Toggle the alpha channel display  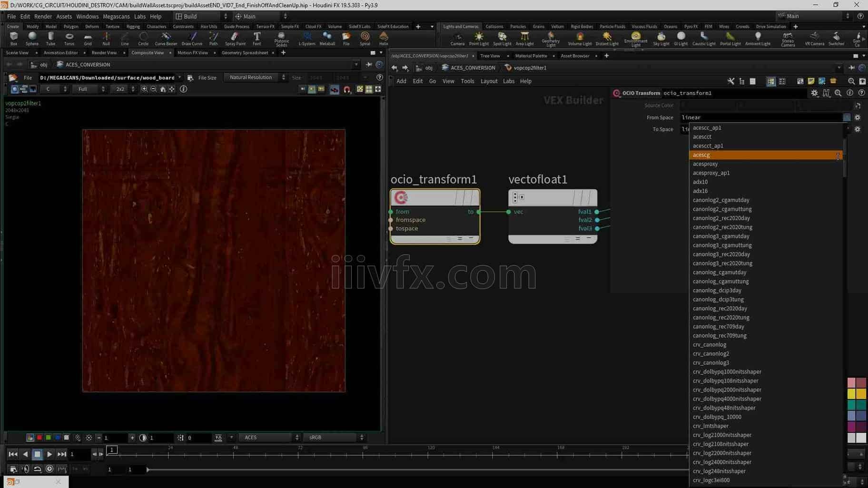click(x=67, y=437)
